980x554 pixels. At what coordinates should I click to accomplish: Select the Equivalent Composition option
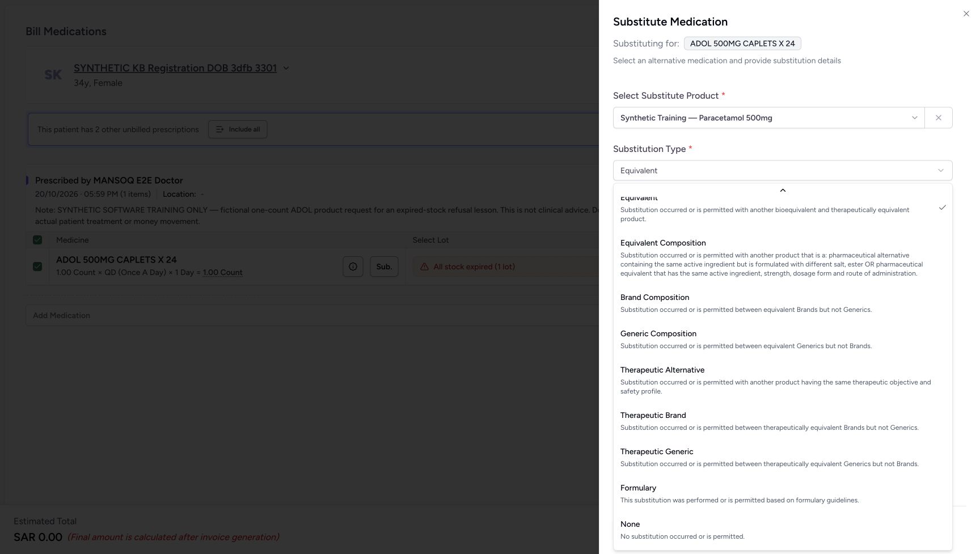[x=782, y=257]
